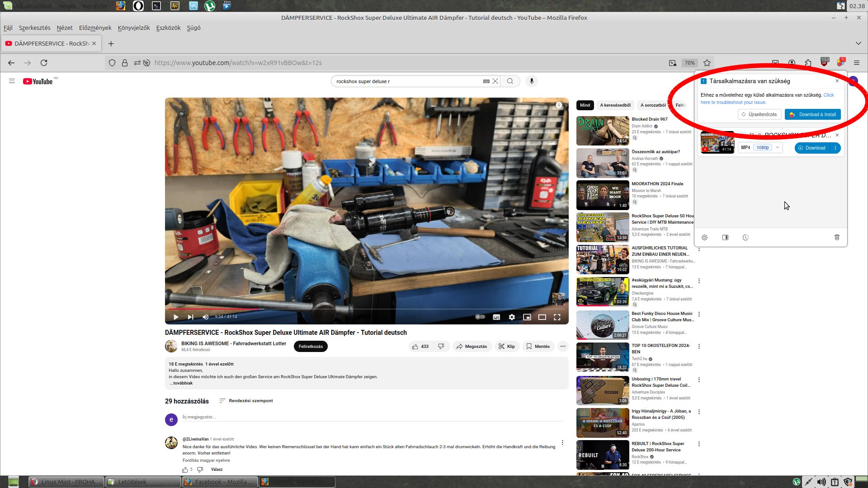Clear the download list with trash icon

tap(837, 237)
